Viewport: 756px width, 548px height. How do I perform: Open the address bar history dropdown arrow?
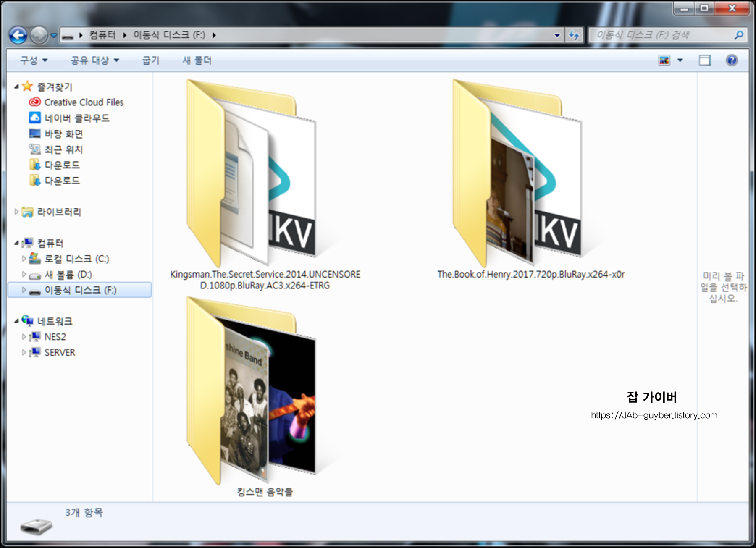(x=557, y=35)
